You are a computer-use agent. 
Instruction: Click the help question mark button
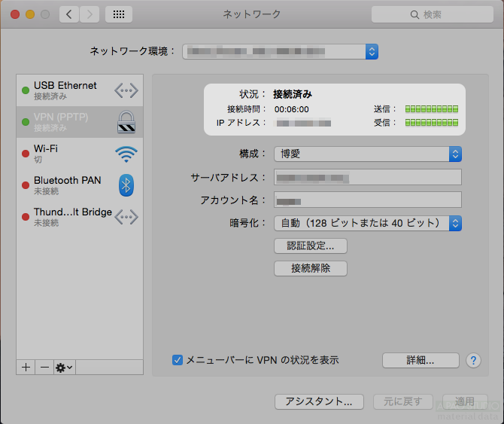(x=473, y=360)
